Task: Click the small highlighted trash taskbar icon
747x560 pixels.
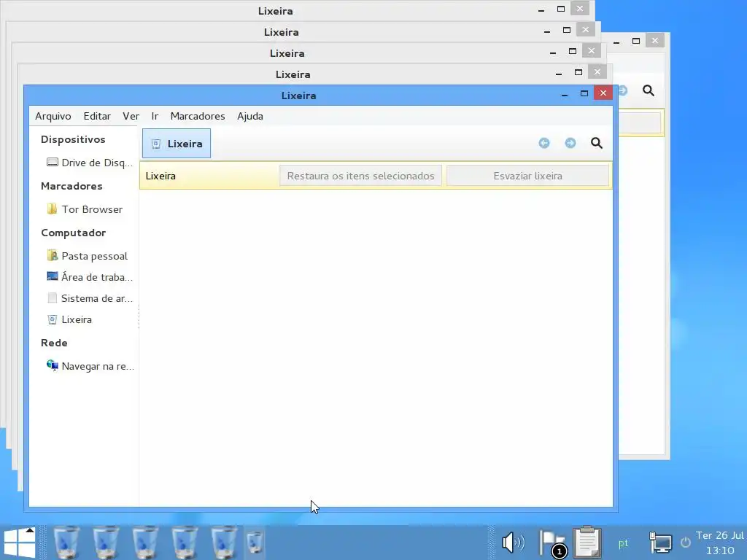Action: pos(255,542)
